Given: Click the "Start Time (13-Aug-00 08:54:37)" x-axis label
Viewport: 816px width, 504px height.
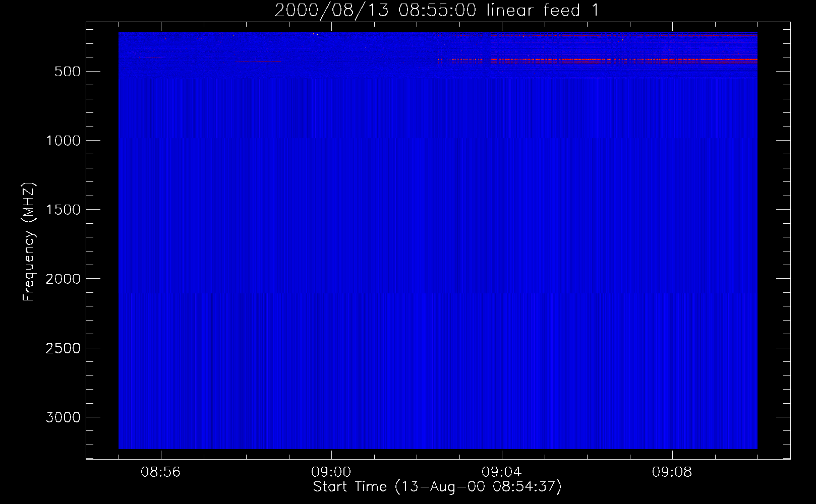Looking at the screenshot, I should pyautogui.click(x=437, y=487).
